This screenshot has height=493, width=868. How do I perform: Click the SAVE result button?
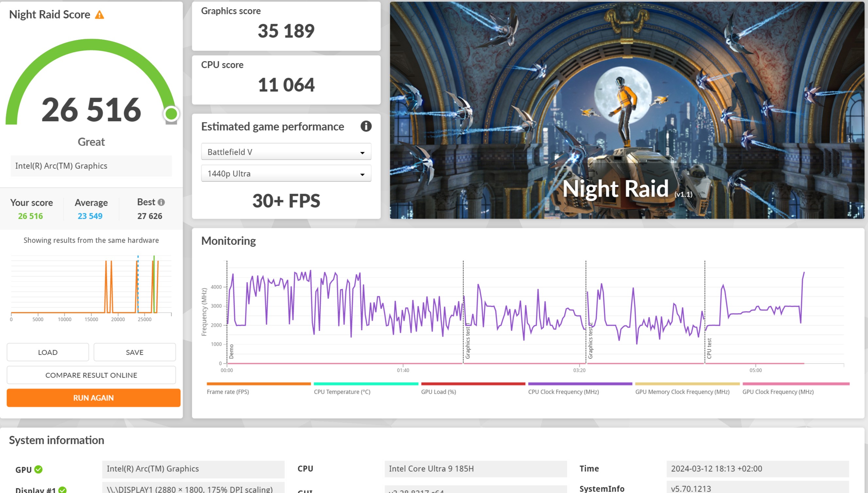(x=134, y=352)
